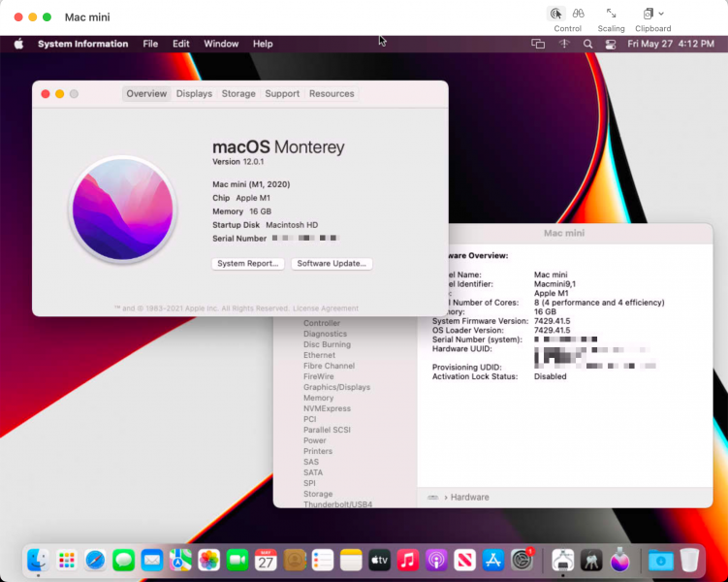
Task: Click Hardware in the path bar
Action: [469, 497]
